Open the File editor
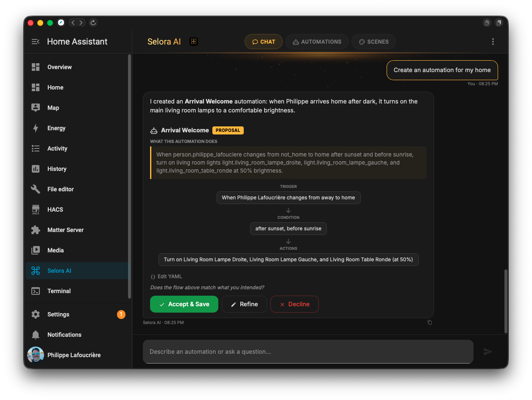The height and width of the screenshot is (400, 532). [x=61, y=189]
